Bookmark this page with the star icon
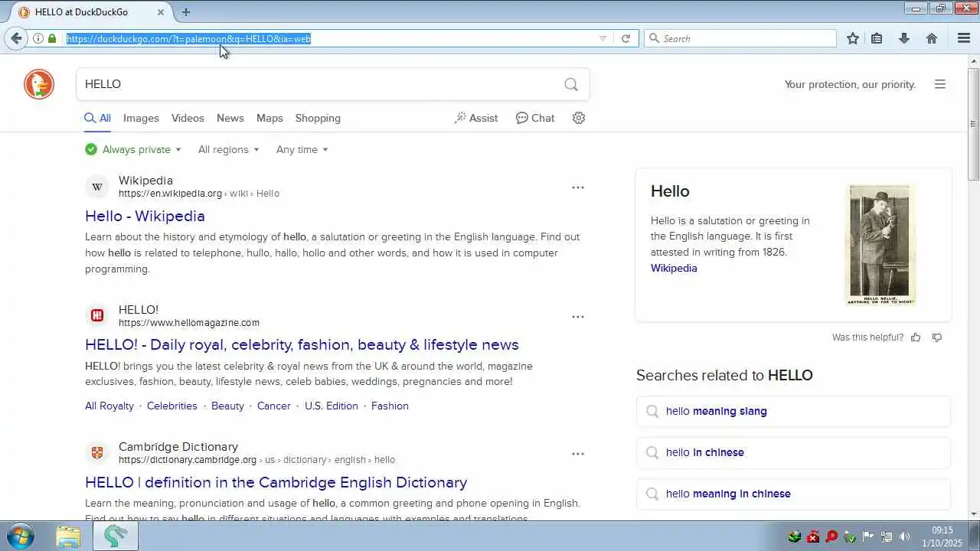Viewport: 980px width, 551px height. pyautogui.click(x=853, y=38)
